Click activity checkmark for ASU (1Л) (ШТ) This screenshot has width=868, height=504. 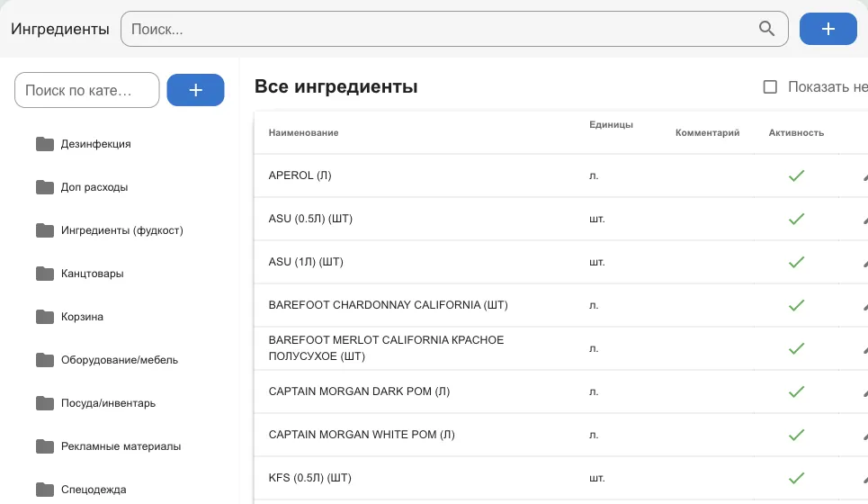coord(796,262)
